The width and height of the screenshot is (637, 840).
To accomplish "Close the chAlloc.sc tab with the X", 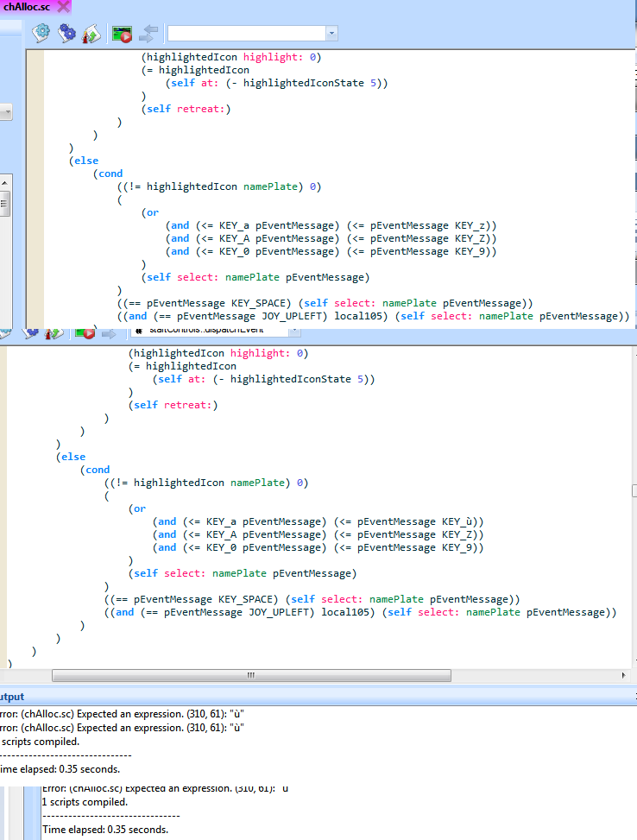I will 63,7.
